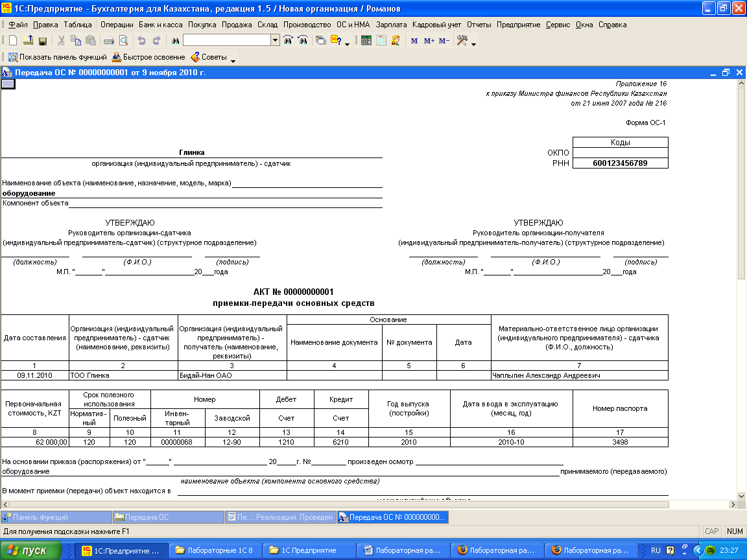
Task: Open the Правка menu
Action: tap(45, 25)
